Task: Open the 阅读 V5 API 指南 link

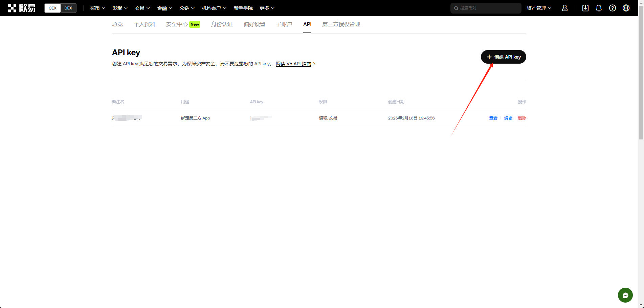Action: click(x=293, y=64)
